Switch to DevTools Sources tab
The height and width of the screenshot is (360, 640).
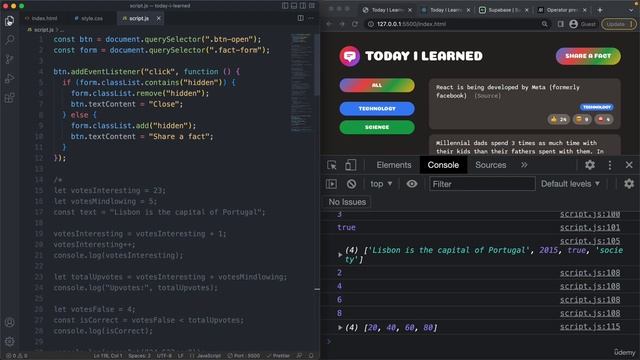coord(491,165)
